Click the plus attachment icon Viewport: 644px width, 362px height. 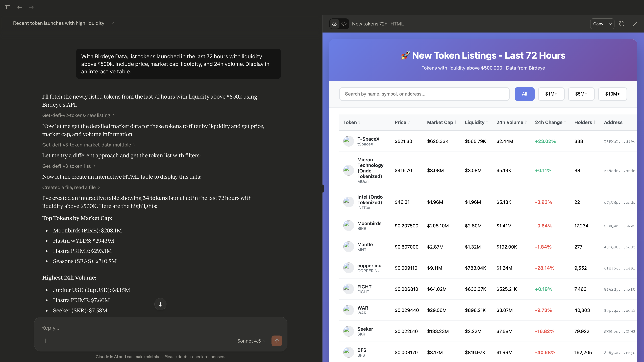click(45, 341)
